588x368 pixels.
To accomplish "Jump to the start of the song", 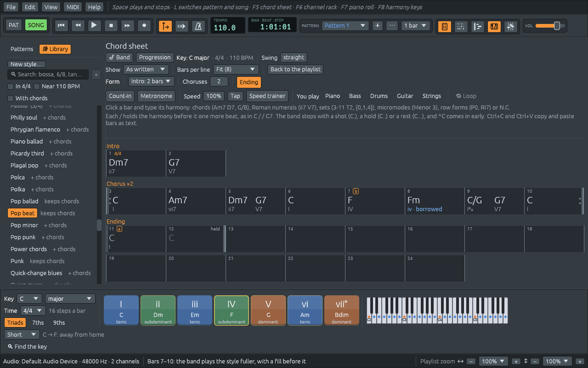I will tap(61, 25).
